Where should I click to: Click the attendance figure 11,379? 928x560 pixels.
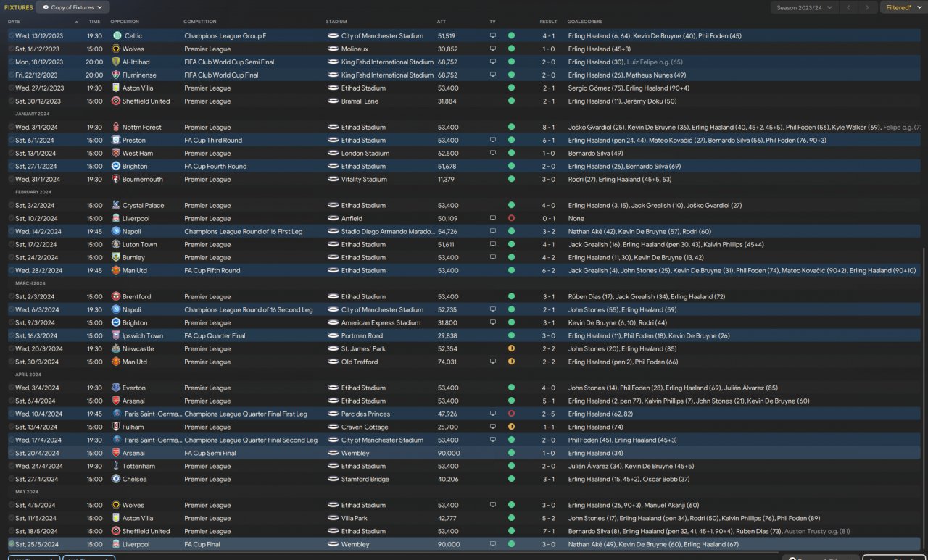[x=446, y=179]
